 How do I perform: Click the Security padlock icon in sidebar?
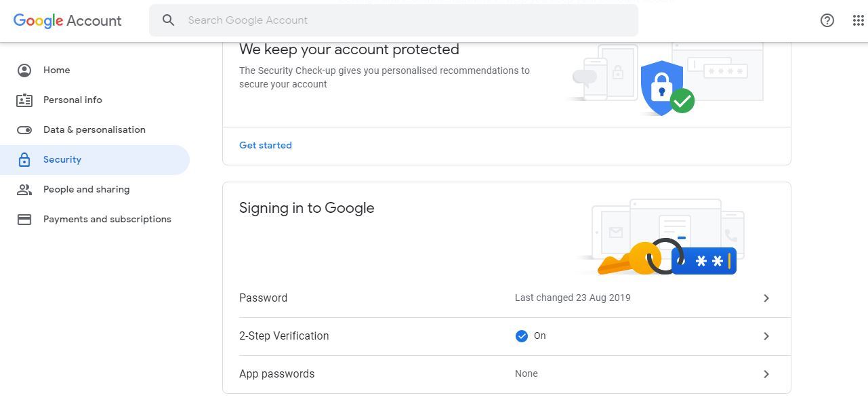tap(24, 159)
